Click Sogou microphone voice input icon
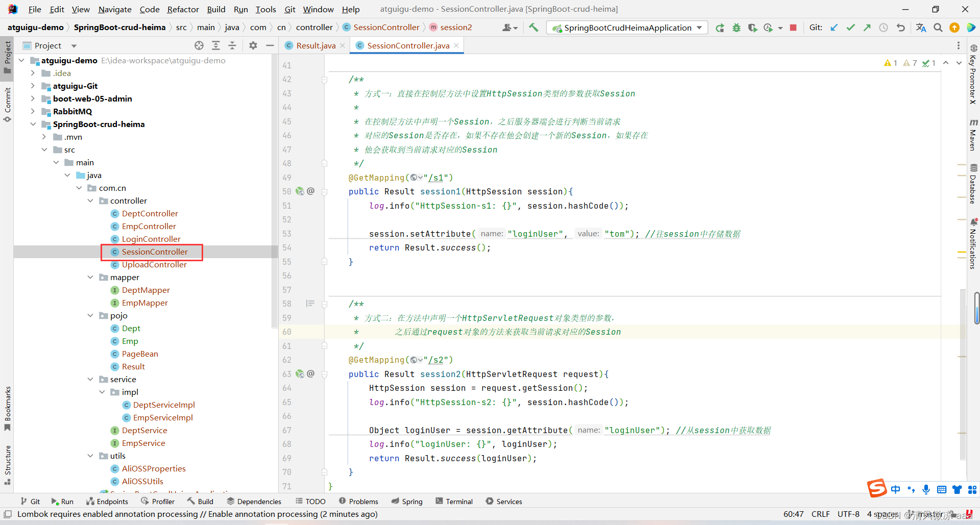Image resolution: width=980 pixels, height=525 pixels. pos(926,490)
